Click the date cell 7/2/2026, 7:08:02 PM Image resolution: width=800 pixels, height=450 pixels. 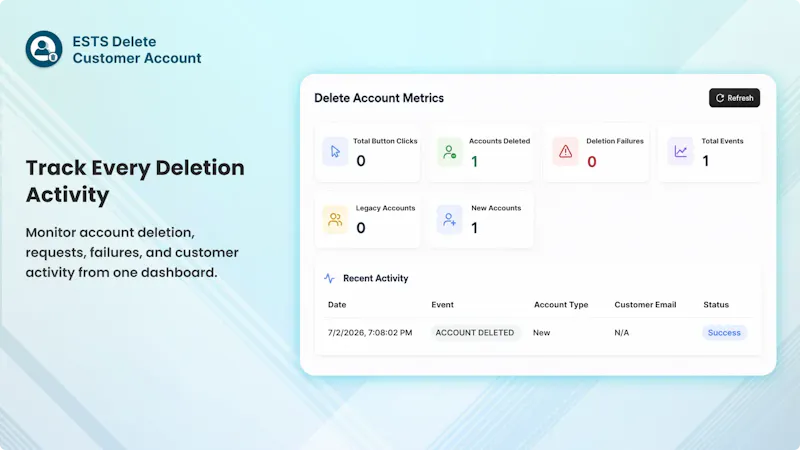[370, 333]
